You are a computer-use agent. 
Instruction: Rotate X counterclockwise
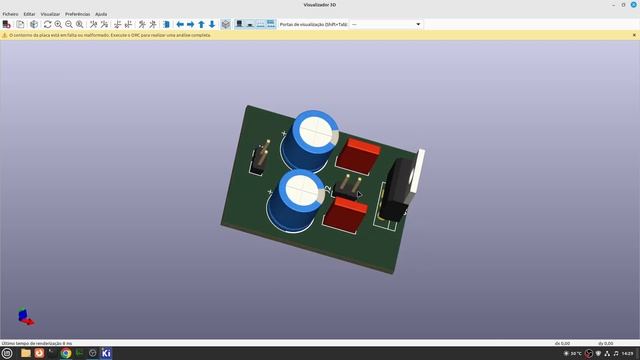click(104, 24)
